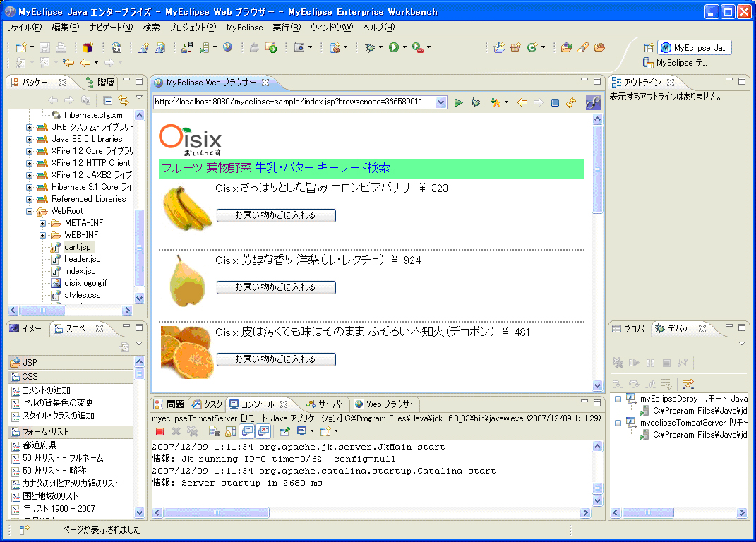Click the Run green play toolbar icon
The width and height of the screenshot is (756, 542).
point(393,47)
